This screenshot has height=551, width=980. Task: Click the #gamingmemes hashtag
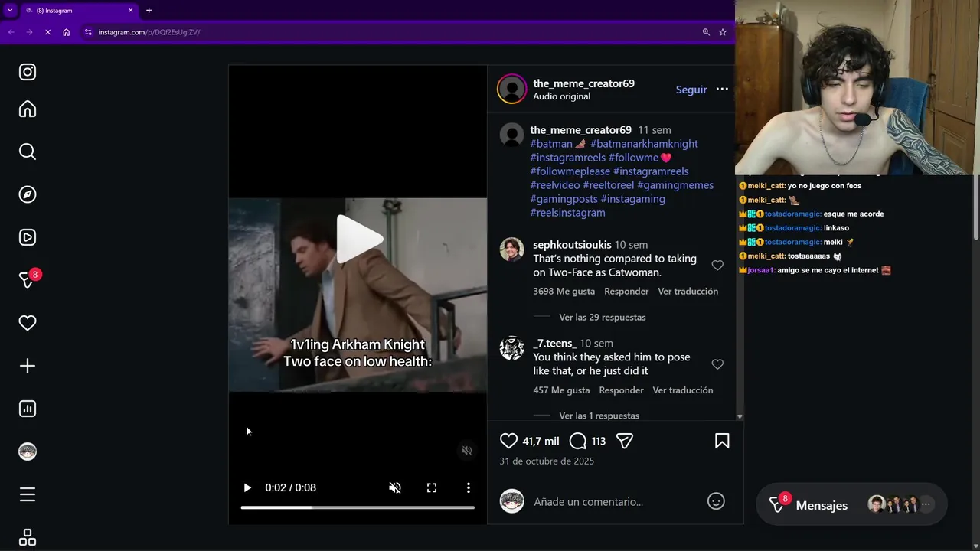pyautogui.click(x=675, y=185)
